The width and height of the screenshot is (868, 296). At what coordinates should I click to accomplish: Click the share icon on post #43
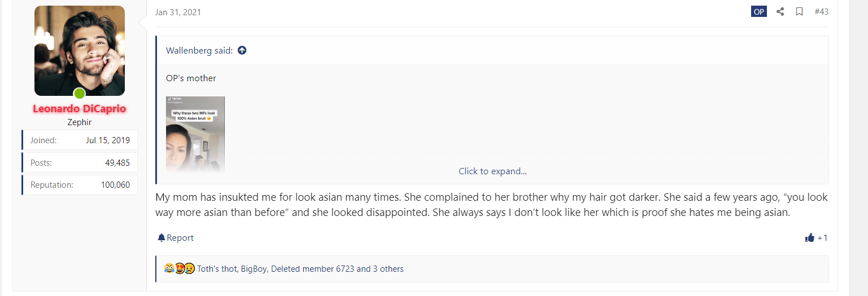780,12
